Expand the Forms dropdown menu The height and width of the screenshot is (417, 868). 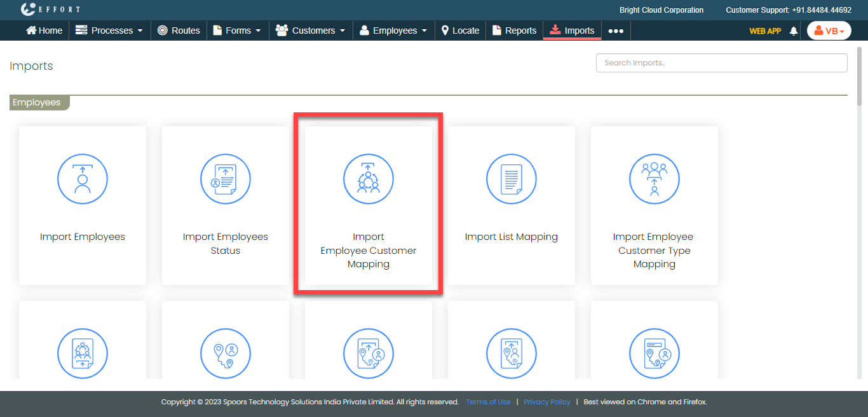click(237, 30)
